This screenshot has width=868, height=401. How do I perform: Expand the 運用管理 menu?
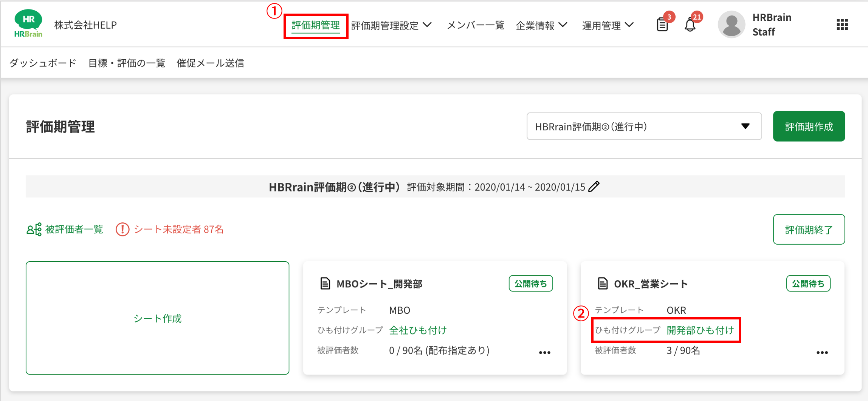pos(608,25)
